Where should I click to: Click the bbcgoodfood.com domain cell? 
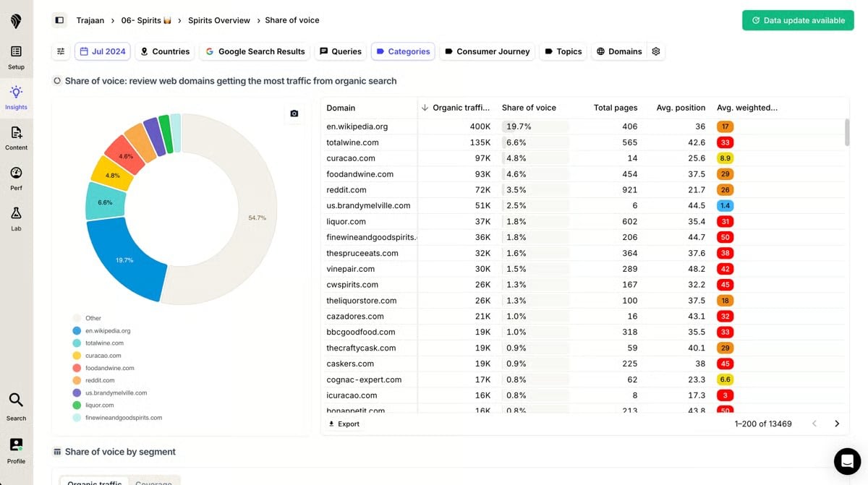click(x=360, y=332)
